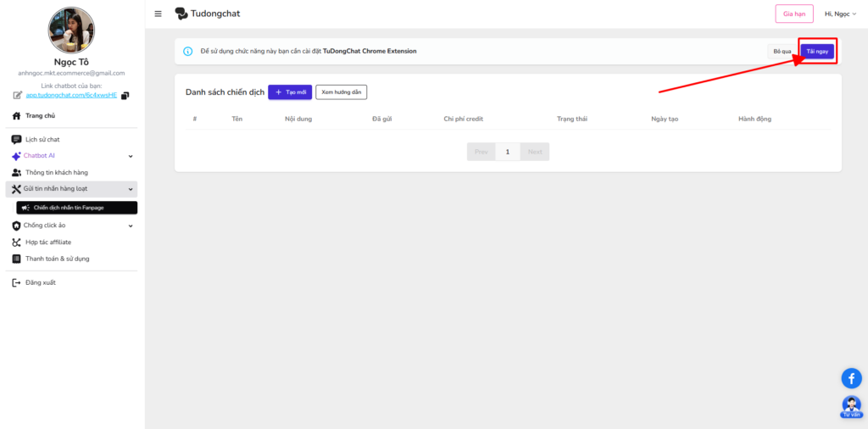Click the Nội dung column header

tap(298, 119)
